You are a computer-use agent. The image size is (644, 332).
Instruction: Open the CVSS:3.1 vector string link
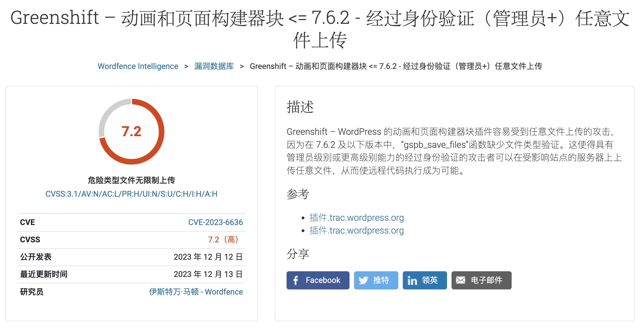(x=132, y=194)
